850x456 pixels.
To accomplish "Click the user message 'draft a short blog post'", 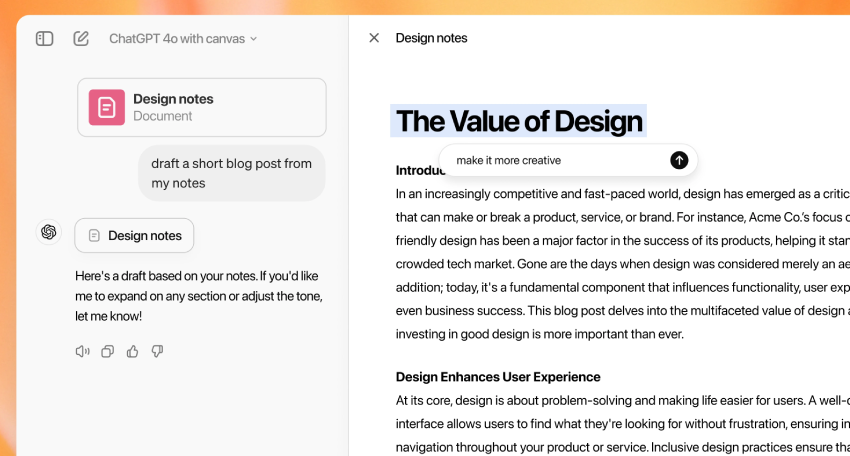I will (231, 173).
